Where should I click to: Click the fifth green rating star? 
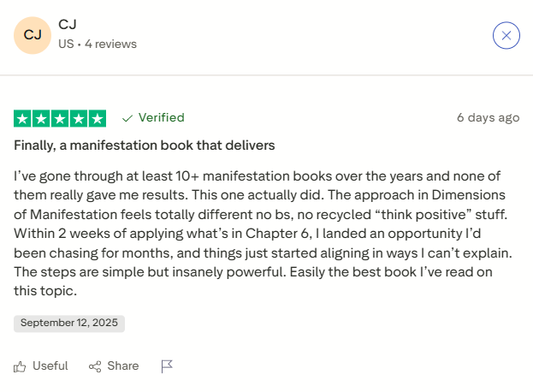pyautogui.click(x=98, y=118)
